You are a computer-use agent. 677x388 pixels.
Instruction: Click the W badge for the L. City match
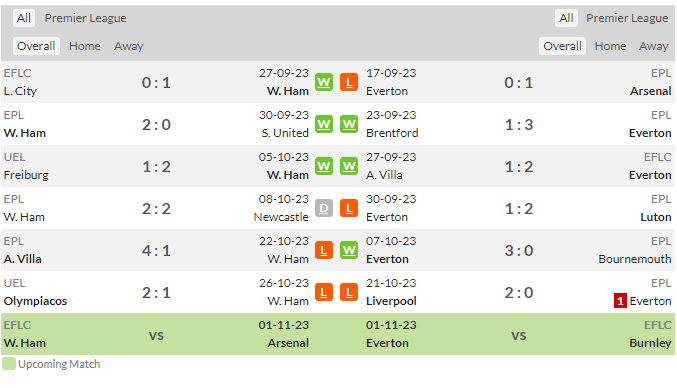(324, 82)
